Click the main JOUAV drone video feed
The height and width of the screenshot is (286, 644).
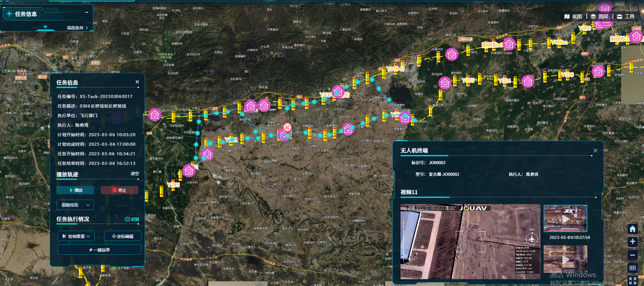point(470,242)
